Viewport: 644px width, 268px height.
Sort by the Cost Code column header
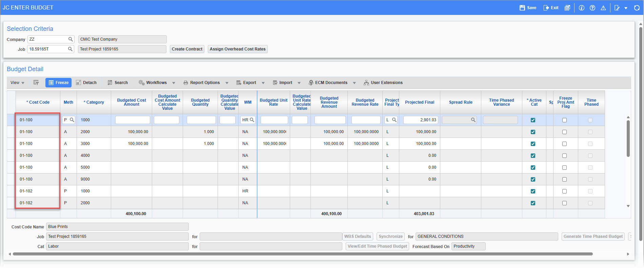click(38, 102)
